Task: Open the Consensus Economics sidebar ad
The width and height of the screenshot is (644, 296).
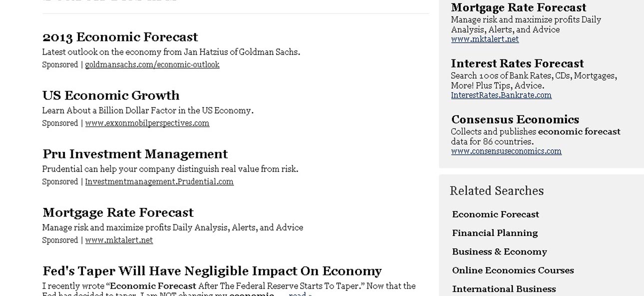Action: pyautogui.click(x=515, y=119)
